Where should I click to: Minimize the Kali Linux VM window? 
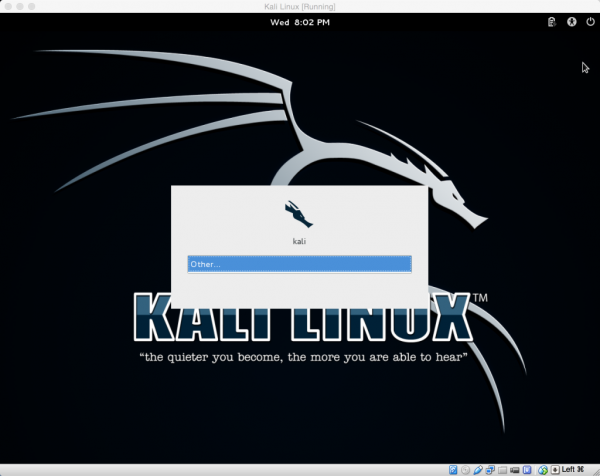click(x=20, y=7)
